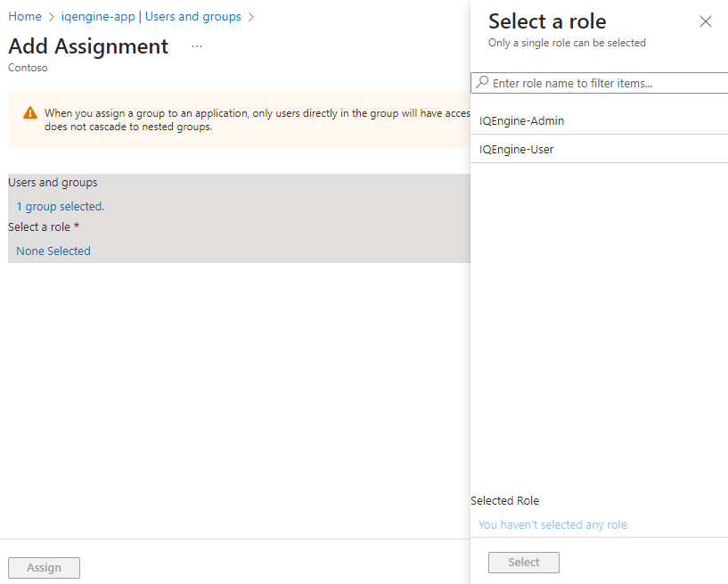Click the breadcrumb chevron after Home
This screenshot has width=728, height=584.
52,17
